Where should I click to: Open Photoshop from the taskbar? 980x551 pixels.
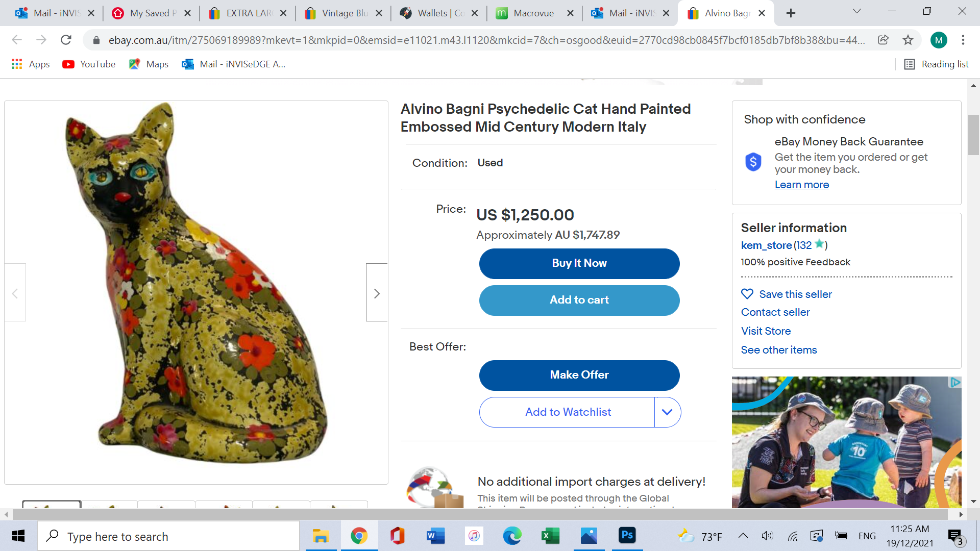tap(627, 536)
